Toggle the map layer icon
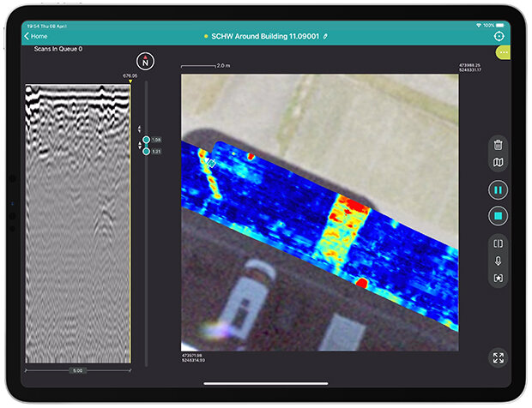This screenshot has height=408, width=532. point(499,163)
